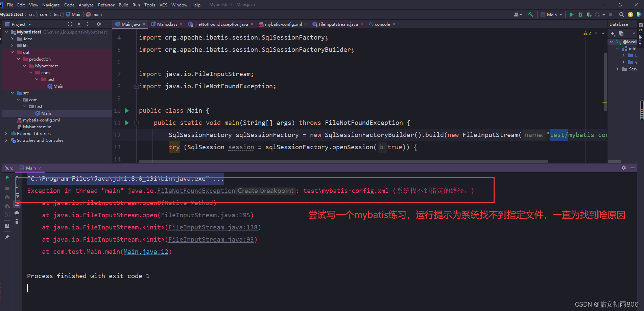Open the profiler run icon in the toolbar

[x=598, y=15]
